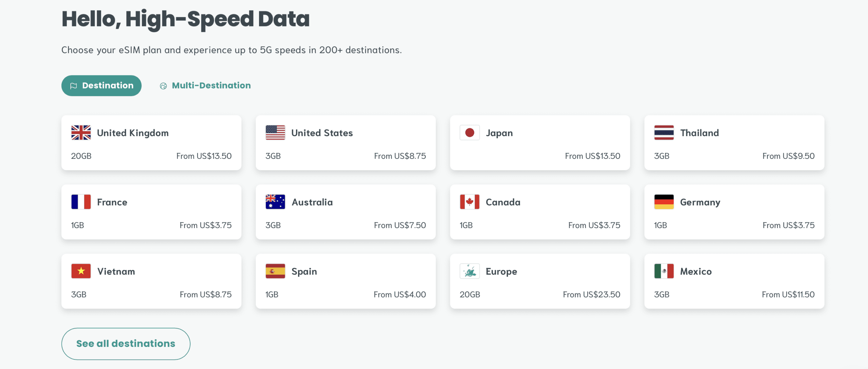This screenshot has height=369, width=868.
Task: Click the Japan flag icon
Action: tap(470, 133)
